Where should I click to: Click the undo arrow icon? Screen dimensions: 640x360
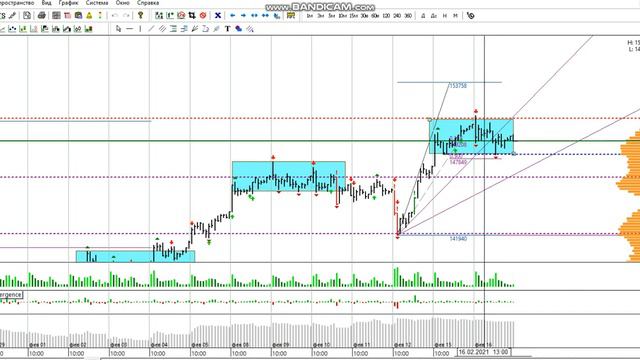click(115, 16)
